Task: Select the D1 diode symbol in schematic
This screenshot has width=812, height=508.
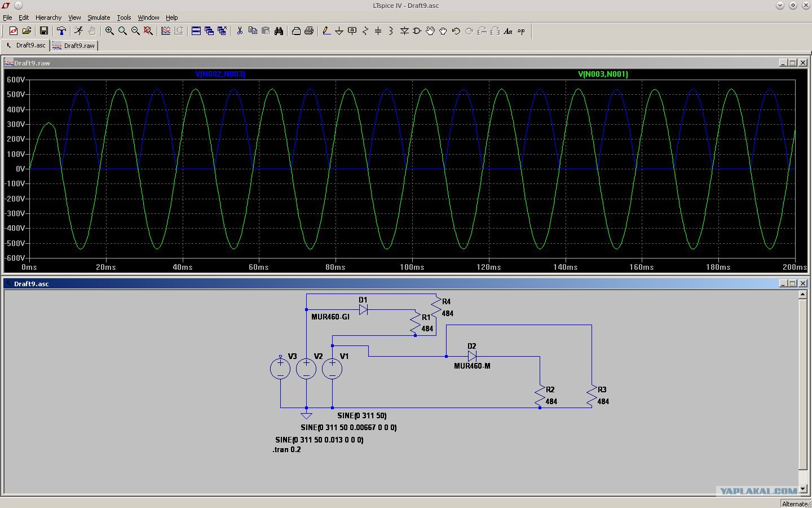Action: 364,309
